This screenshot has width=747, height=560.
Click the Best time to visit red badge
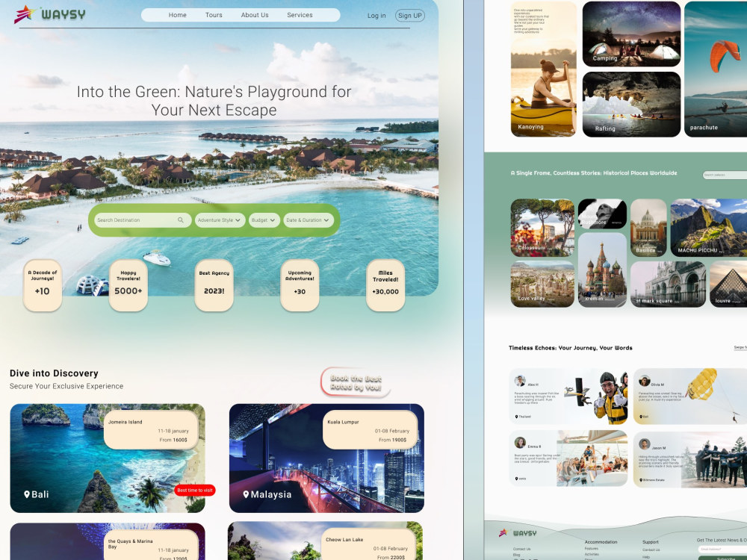[x=195, y=490]
